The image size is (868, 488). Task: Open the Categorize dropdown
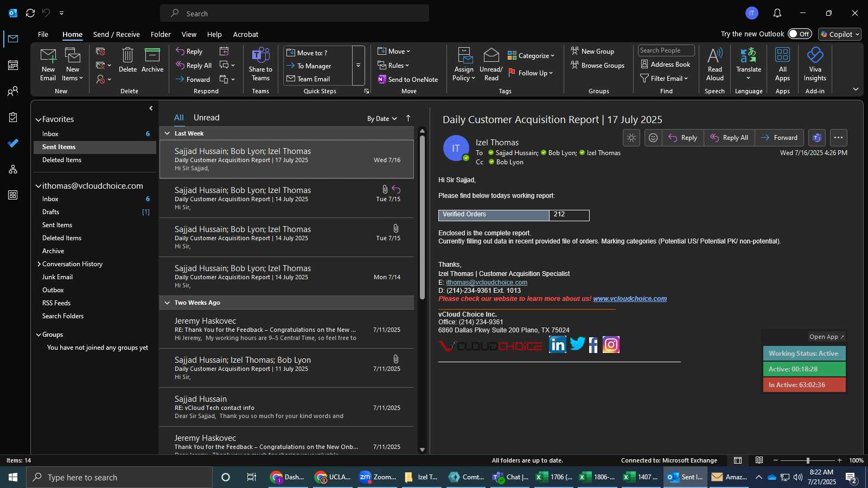point(531,55)
